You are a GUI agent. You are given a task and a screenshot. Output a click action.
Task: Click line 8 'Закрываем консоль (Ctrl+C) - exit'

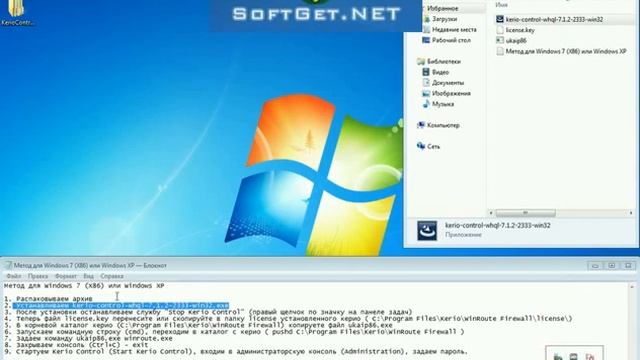coord(76,345)
